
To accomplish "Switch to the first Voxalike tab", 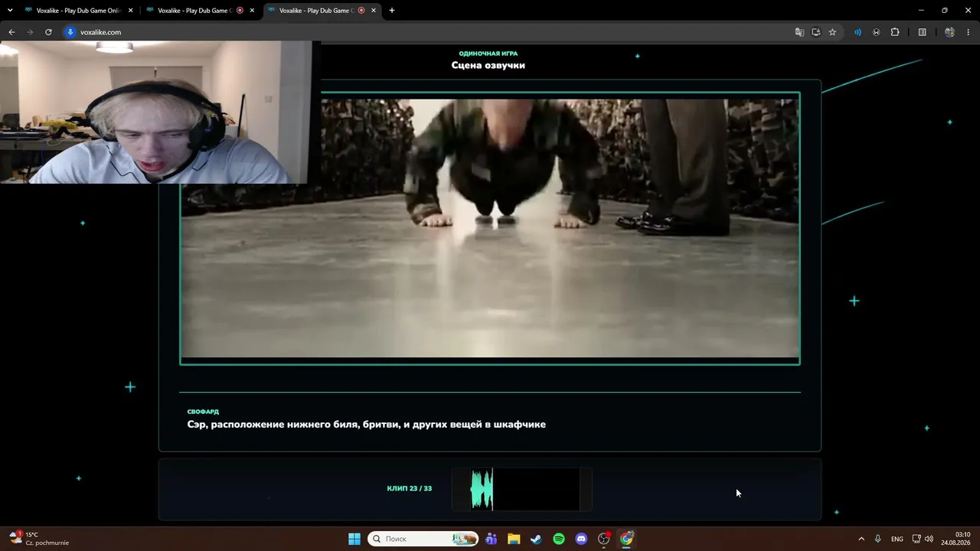I will pos(73,11).
